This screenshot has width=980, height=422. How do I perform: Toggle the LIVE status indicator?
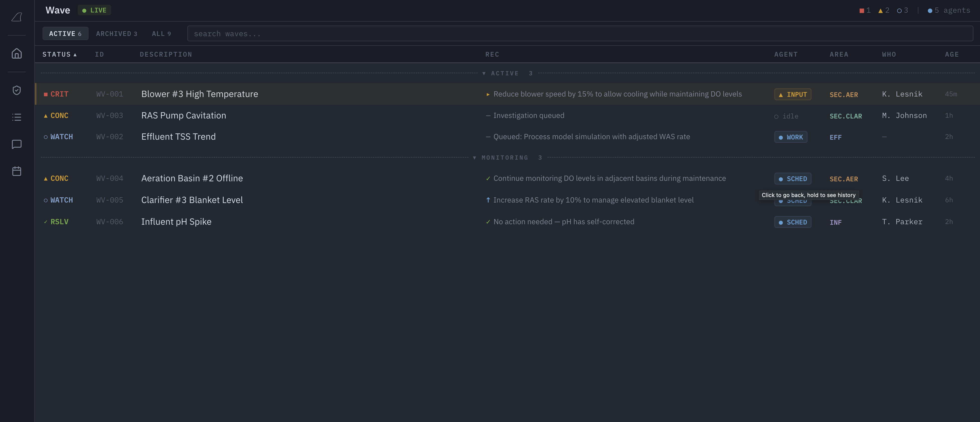(x=94, y=10)
